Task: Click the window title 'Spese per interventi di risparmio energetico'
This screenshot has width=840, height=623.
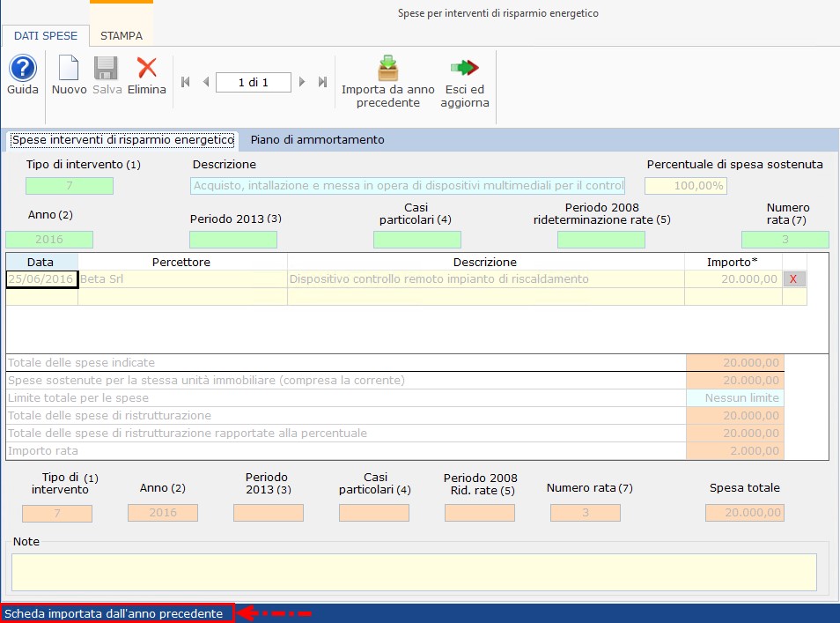Action: (x=498, y=13)
